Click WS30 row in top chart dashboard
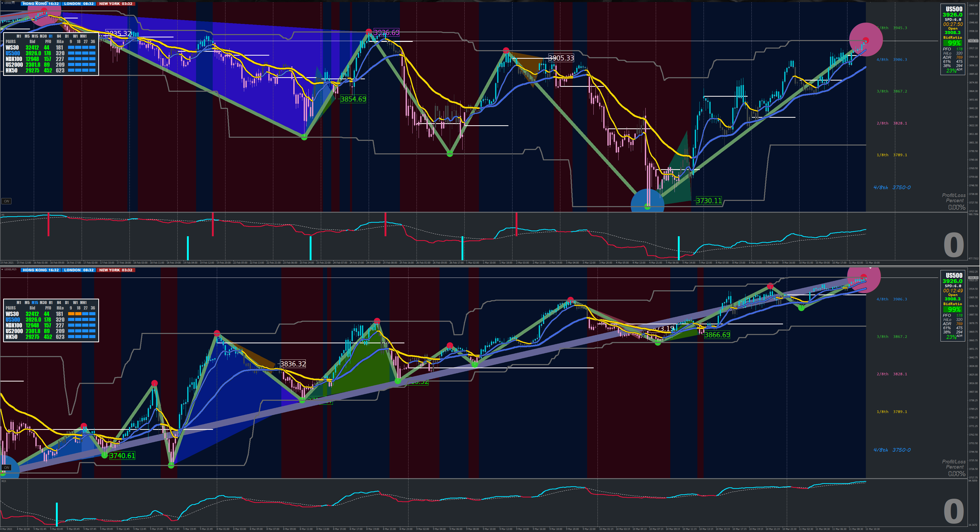 [12, 48]
